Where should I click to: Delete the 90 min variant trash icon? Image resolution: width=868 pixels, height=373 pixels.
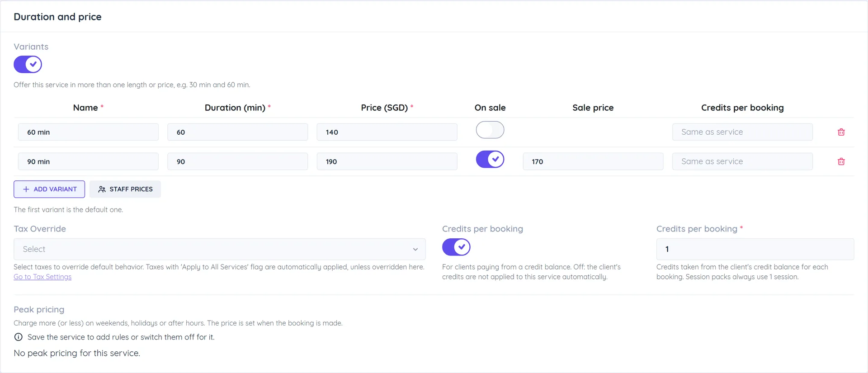point(841,161)
